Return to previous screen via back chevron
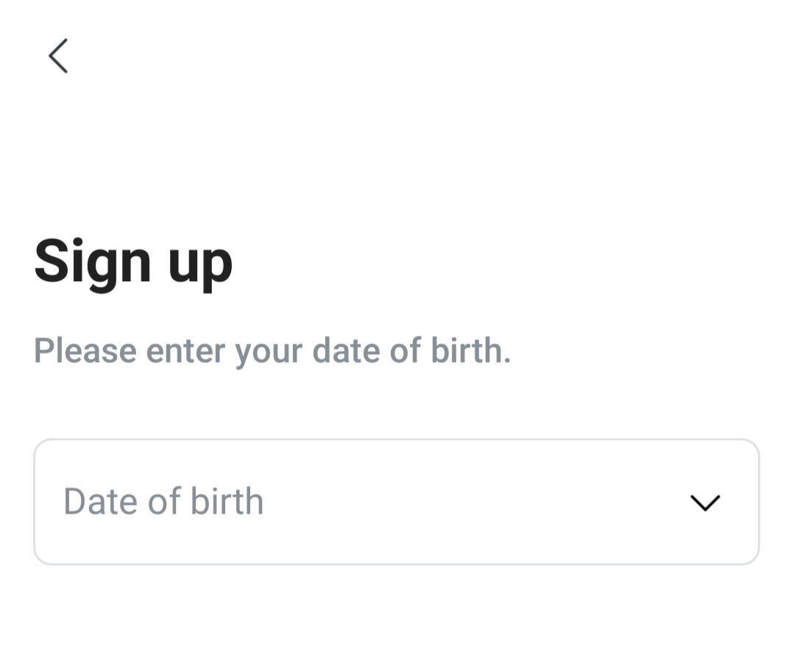 58,56
